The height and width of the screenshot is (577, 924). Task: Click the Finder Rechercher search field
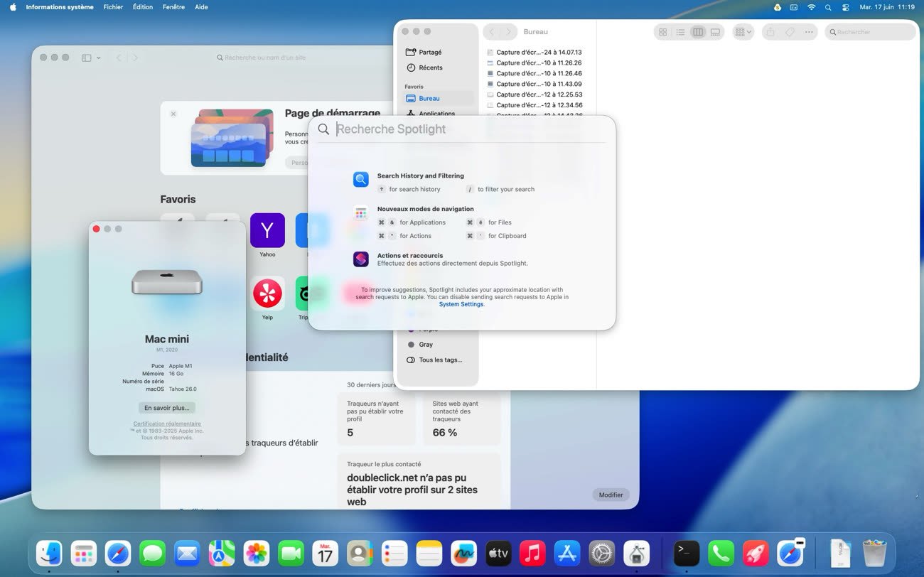(x=870, y=32)
